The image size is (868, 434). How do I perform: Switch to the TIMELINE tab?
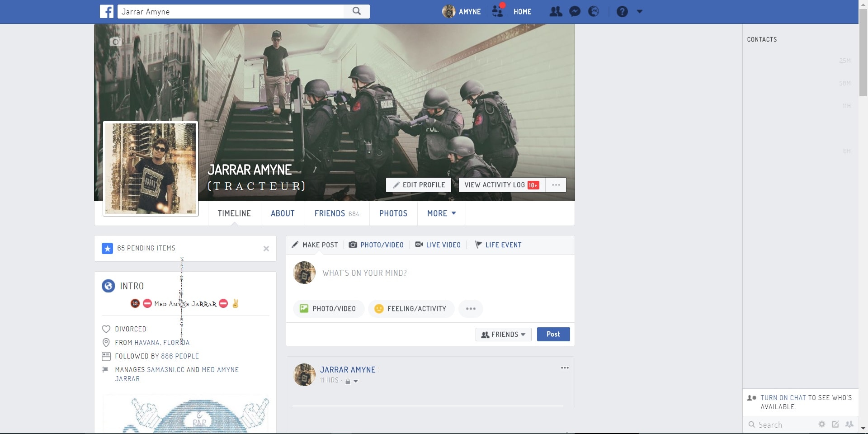[x=234, y=213]
